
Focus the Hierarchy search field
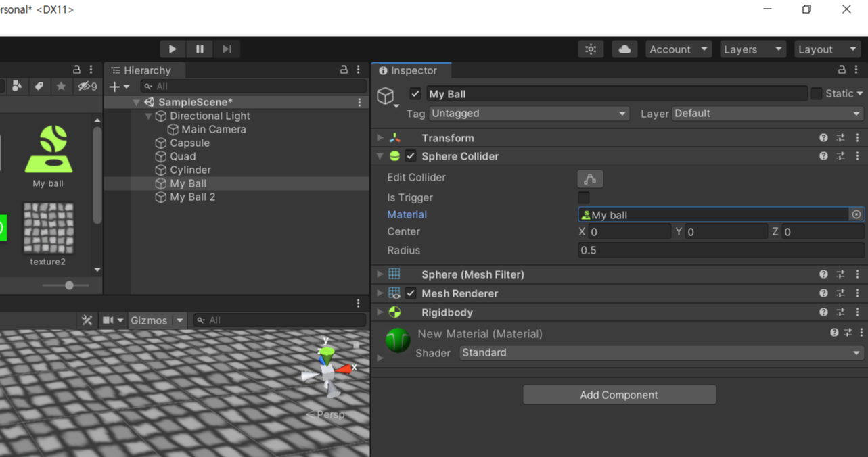pyautogui.click(x=254, y=87)
